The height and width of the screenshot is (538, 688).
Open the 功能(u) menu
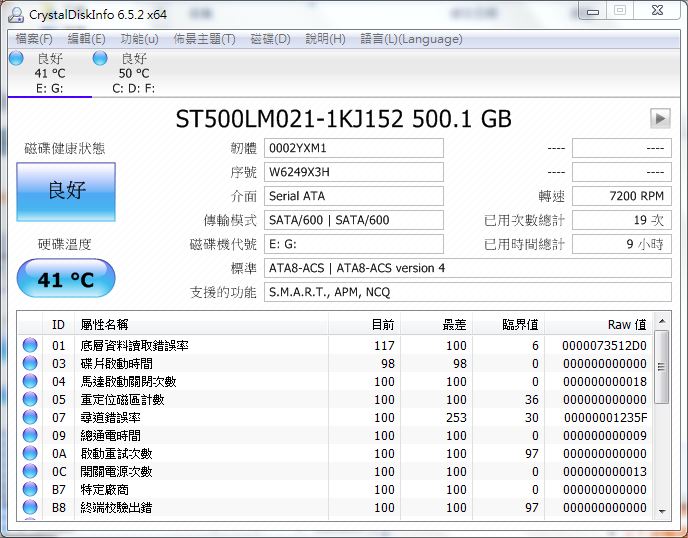tap(140, 39)
